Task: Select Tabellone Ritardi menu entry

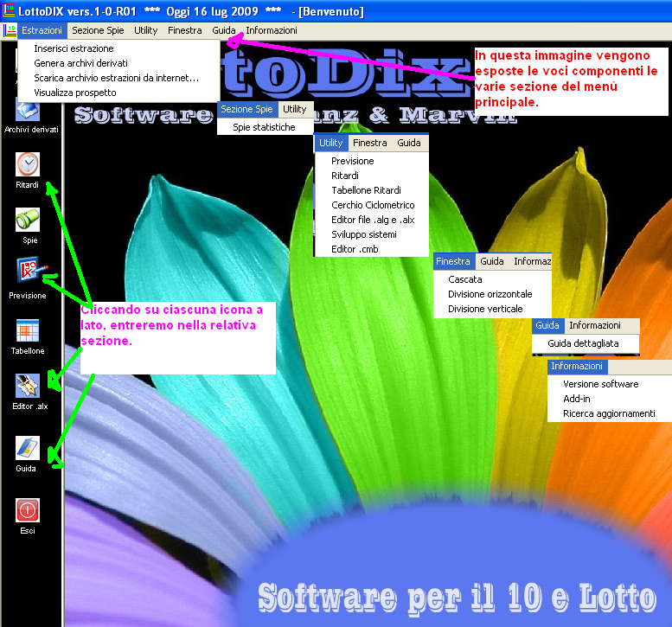Action: tap(372, 190)
